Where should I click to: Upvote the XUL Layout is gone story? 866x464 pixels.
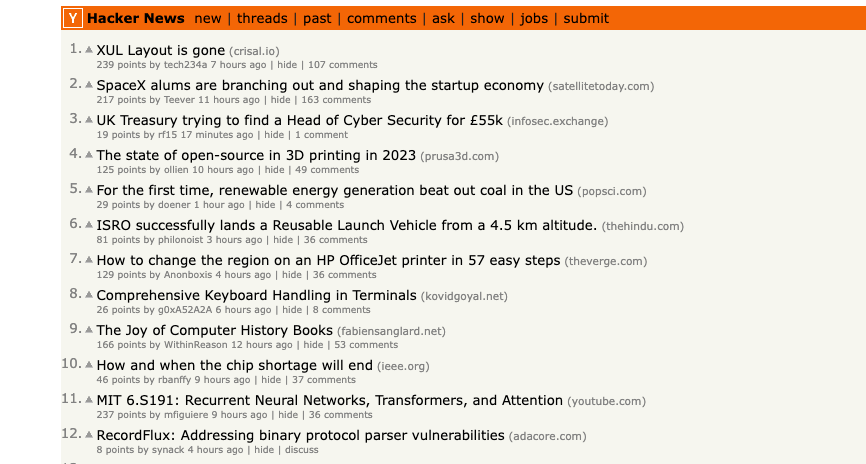coord(89,50)
